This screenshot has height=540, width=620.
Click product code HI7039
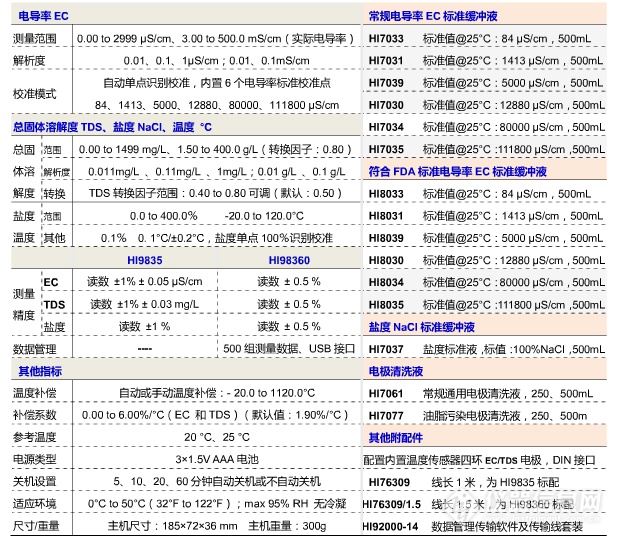pos(386,83)
